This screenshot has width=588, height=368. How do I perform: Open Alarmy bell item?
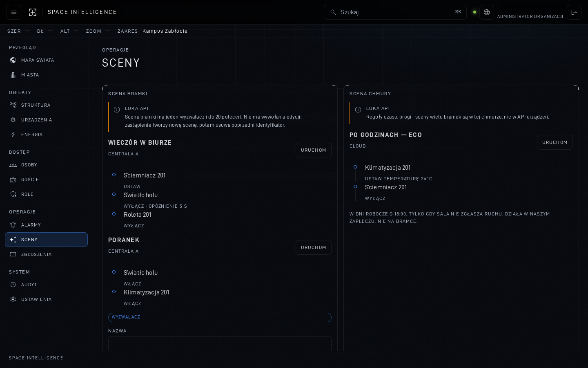coord(46,225)
